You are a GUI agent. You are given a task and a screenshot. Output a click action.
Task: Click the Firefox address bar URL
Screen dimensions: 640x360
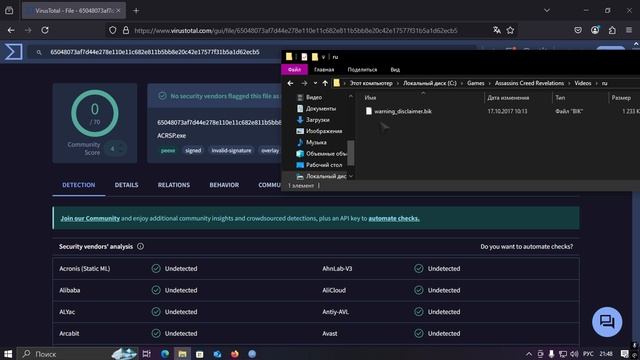pyautogui.click(x=296, y=31)
